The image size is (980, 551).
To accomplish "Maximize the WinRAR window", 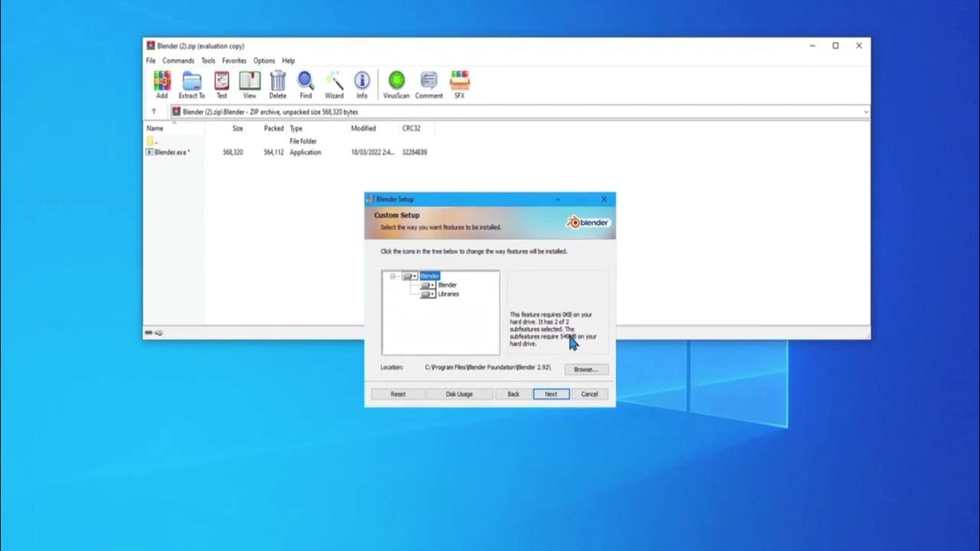I will tap(835, 46).
